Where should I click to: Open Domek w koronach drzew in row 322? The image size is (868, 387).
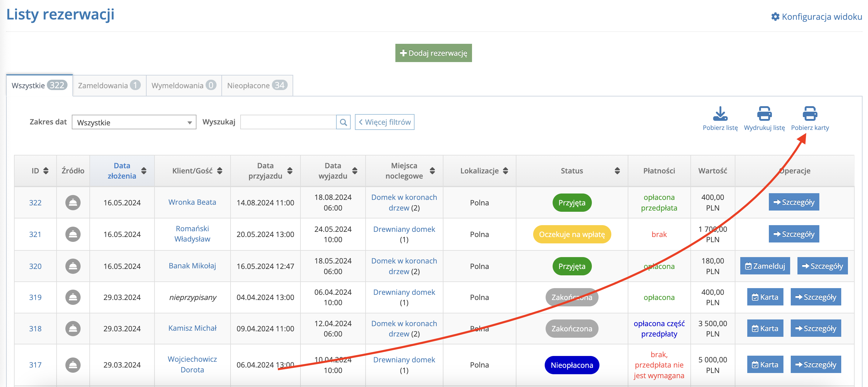coord(404,203)
